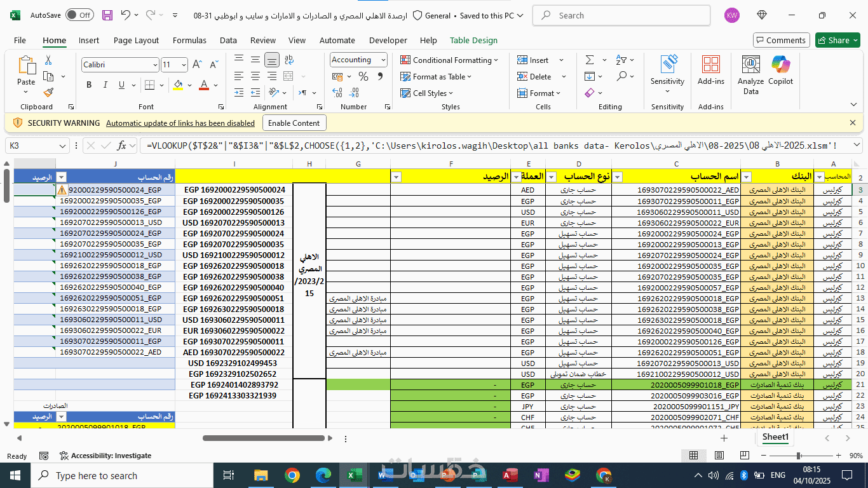Open the 'Automatic update of links' warning link
Image resolution: width=868 pixels, height=488 pixels.
point(180,123)
